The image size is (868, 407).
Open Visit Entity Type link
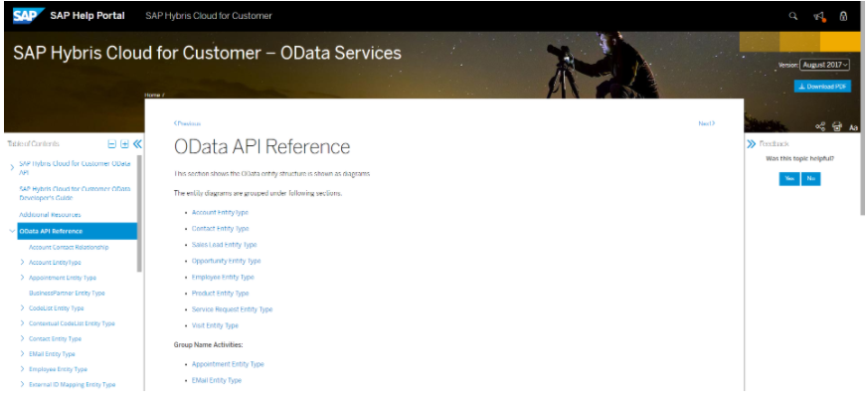(215, 325)
